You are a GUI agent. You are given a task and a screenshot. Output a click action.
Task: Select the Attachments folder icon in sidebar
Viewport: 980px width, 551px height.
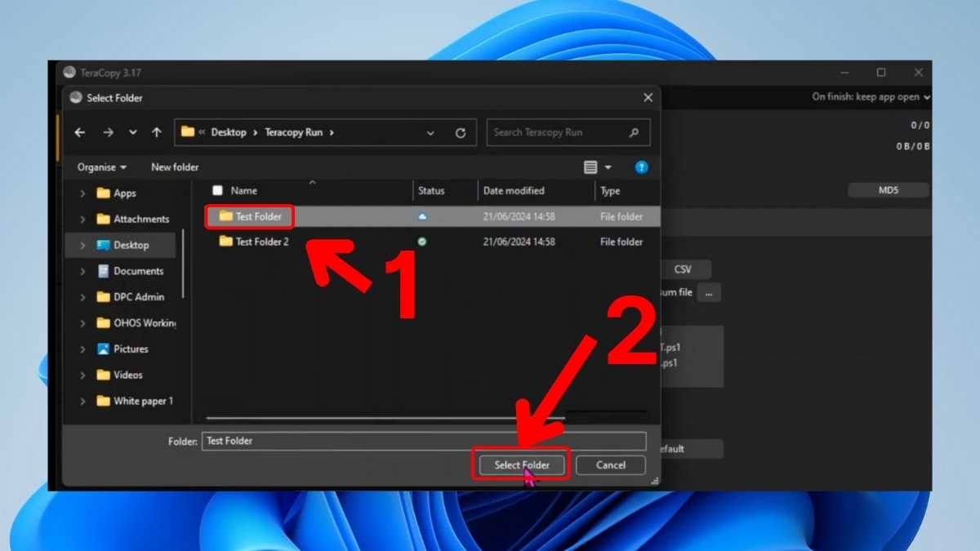(x=103, y=219)
